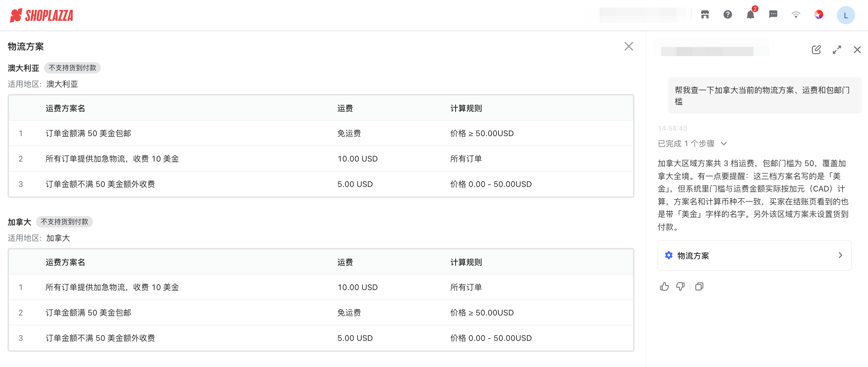The image size is (868, 367).
Task: Start a new chat with the edit icon
Action: click(816, 50)
